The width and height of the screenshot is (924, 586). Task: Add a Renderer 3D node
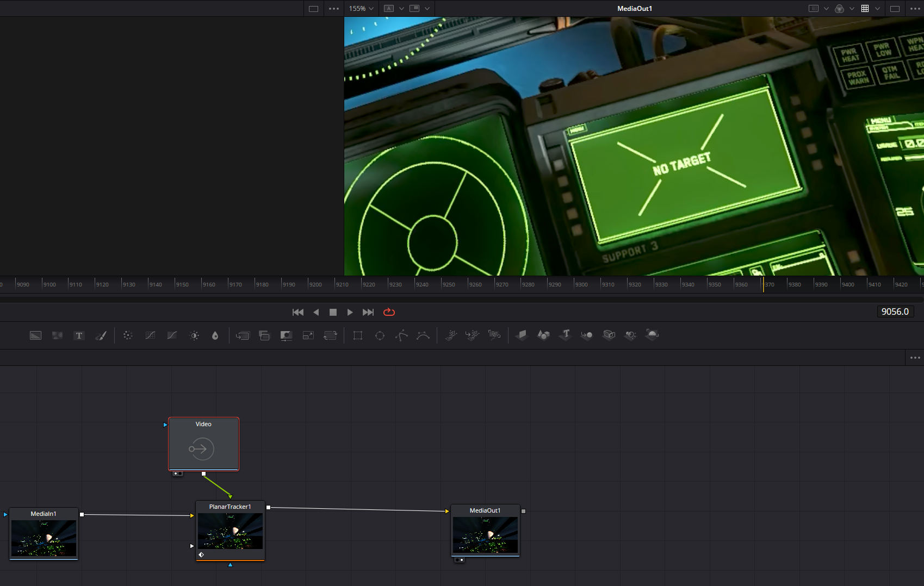tap(652, 335)
